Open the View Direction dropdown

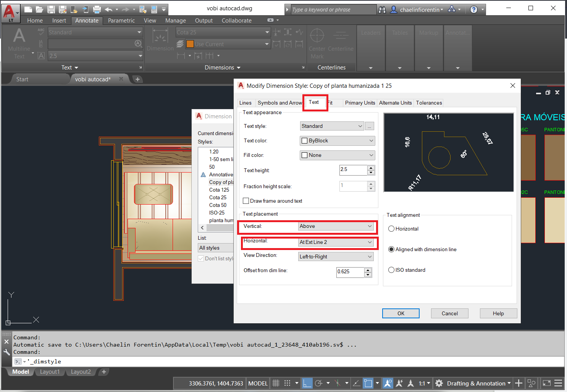(336, 256)
